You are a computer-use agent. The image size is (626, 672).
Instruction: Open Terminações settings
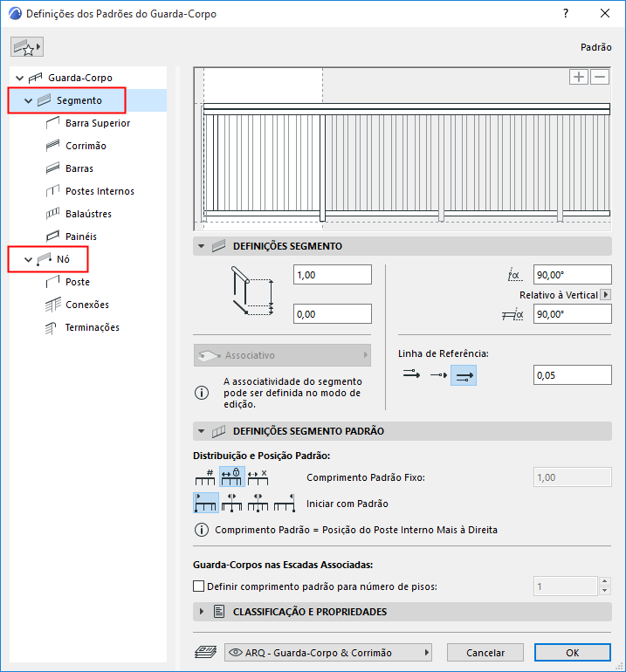[x=93, y=327]
